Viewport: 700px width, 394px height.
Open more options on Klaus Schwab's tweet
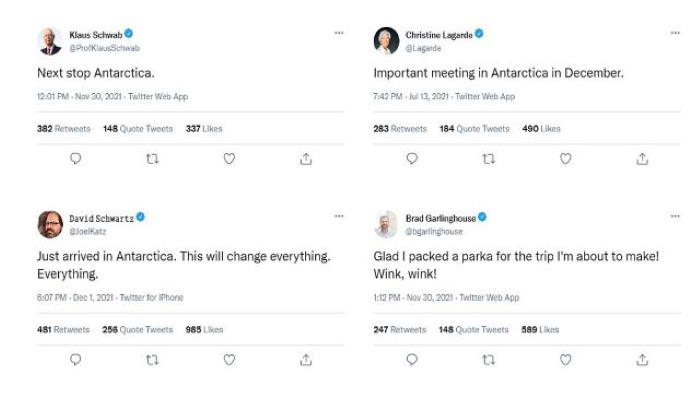tap(339, 33)
